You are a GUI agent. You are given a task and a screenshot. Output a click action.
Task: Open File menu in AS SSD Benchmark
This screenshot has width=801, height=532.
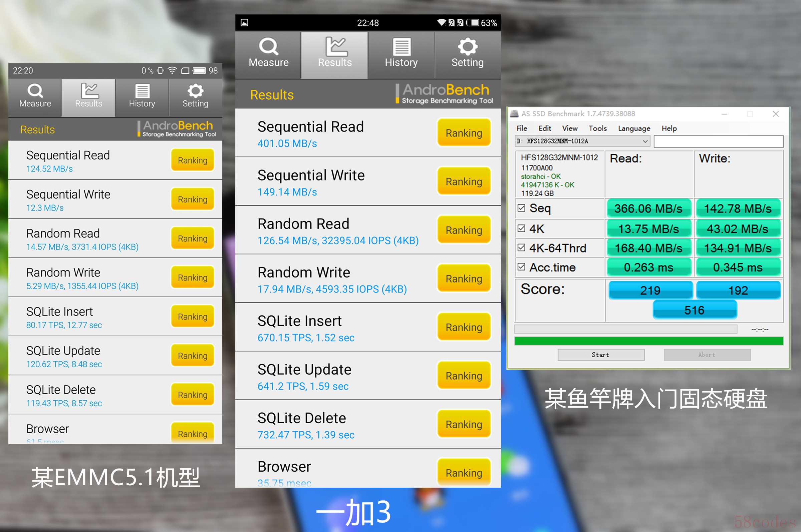[522, 128]
